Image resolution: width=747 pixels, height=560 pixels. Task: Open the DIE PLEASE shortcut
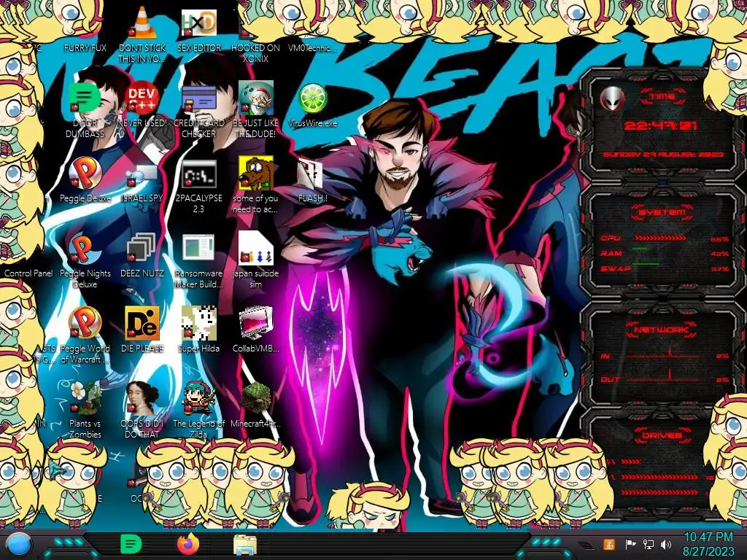coord(142,330)
